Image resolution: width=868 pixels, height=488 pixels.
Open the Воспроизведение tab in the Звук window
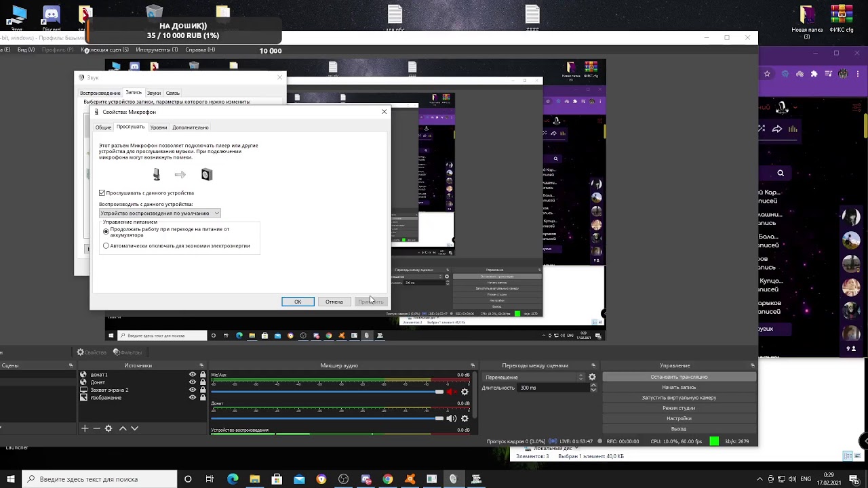(x=100, y=93)
